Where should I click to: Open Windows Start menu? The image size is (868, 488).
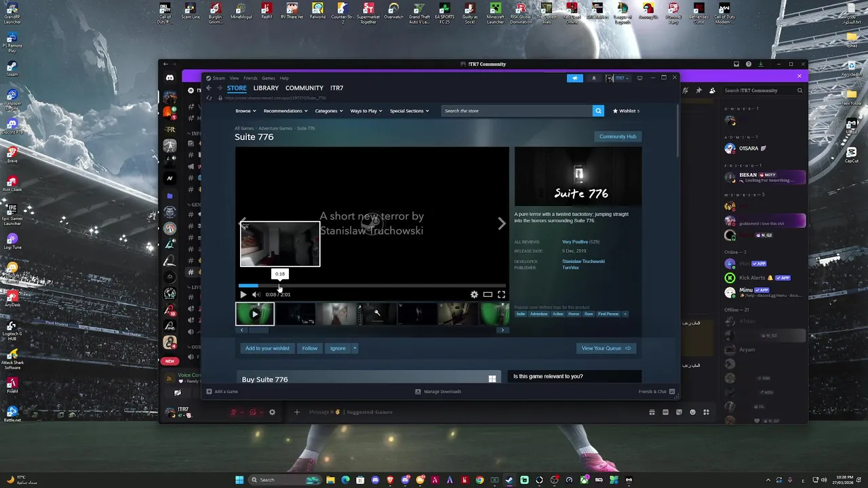point(239,480)
